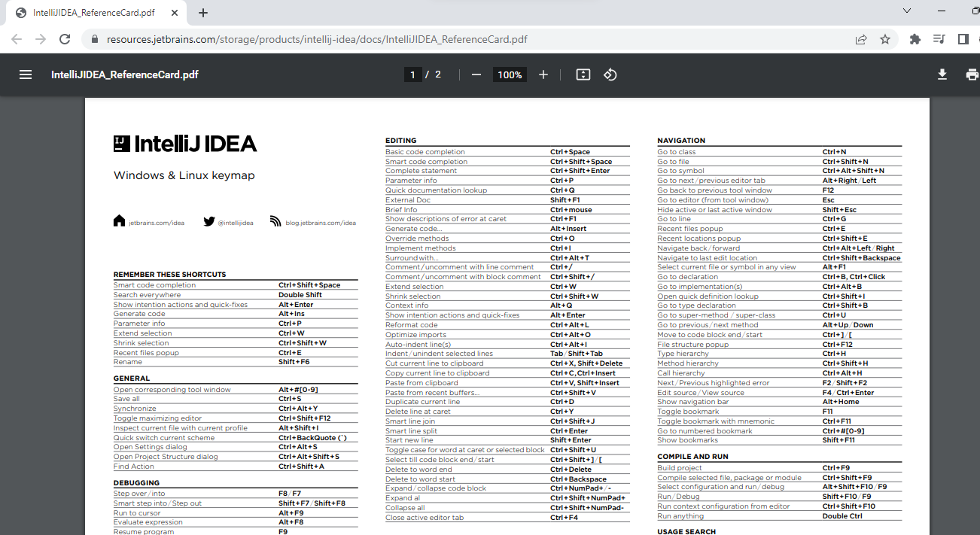The width and height of the screenshot is (980, 535).
Task: View site information lock icon
Action: 95,39
